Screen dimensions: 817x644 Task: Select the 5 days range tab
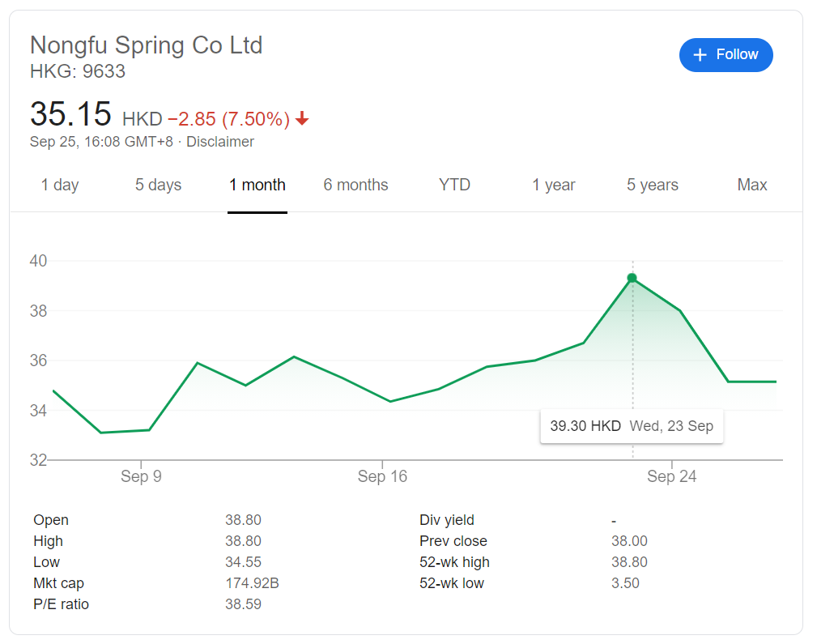(158, 186)
